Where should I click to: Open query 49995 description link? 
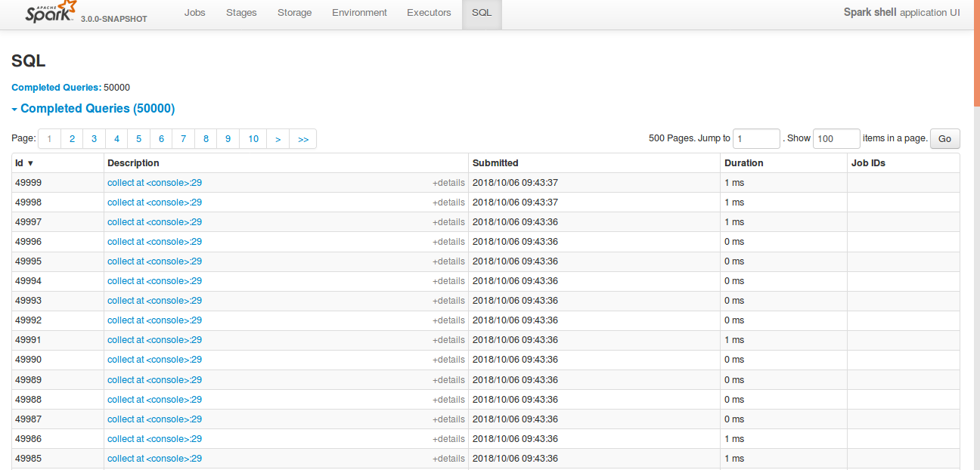[x=154, y=261]
